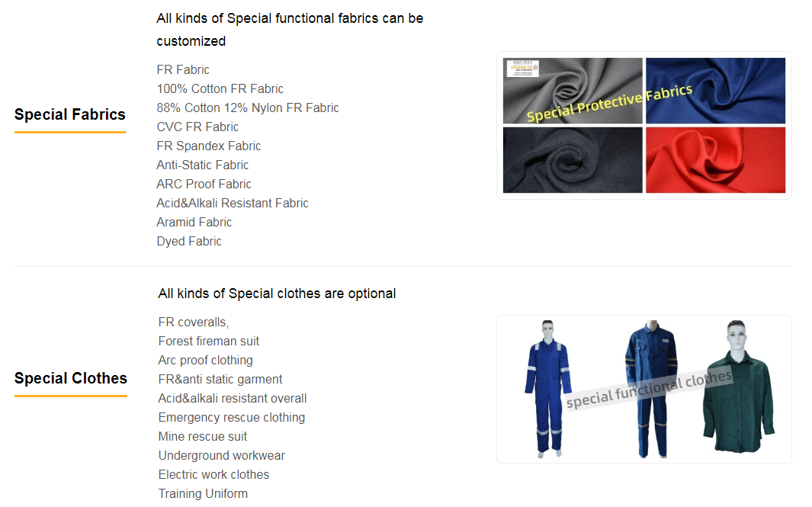Viewport: 812px width, 507px height.
Task: Click the red fabric thumbnail
Action: [715, 161]
